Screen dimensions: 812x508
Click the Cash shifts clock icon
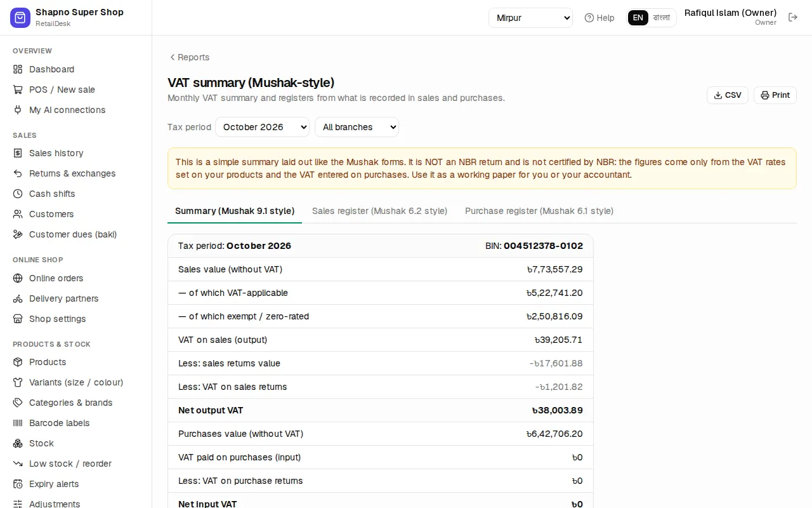(x=18, y=194)
